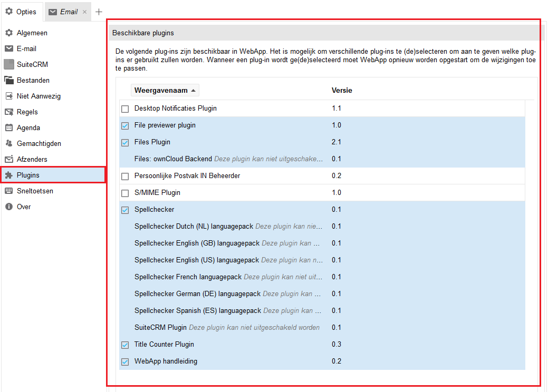Open Gemachtigden settings category
548x392 pixels.
coord(53,143)
